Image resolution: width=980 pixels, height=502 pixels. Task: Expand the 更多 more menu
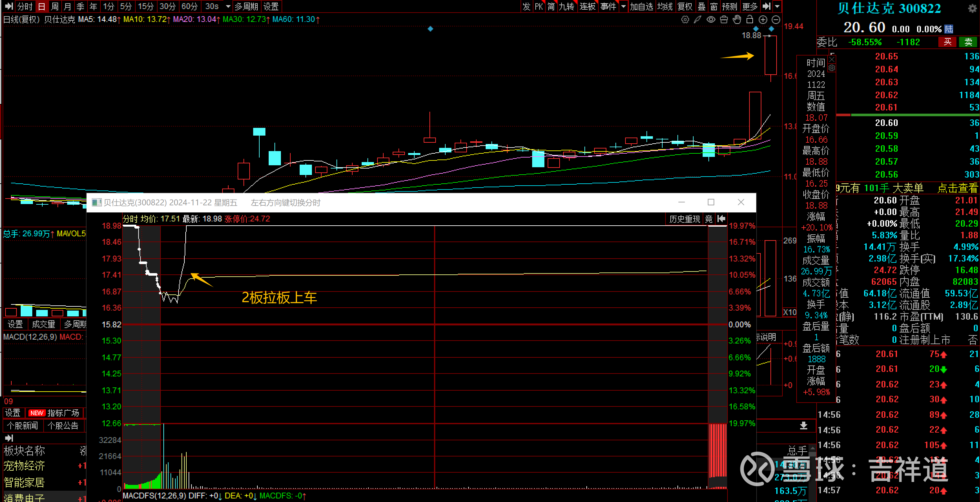point(750,6)
